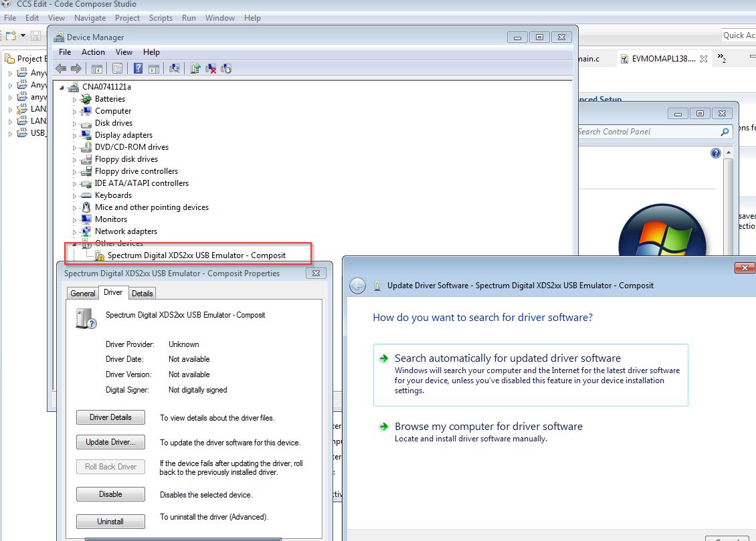This screenshot has width=756, height=541.
Task: Expand the Monitors node
Action: [x=74, y=219]
